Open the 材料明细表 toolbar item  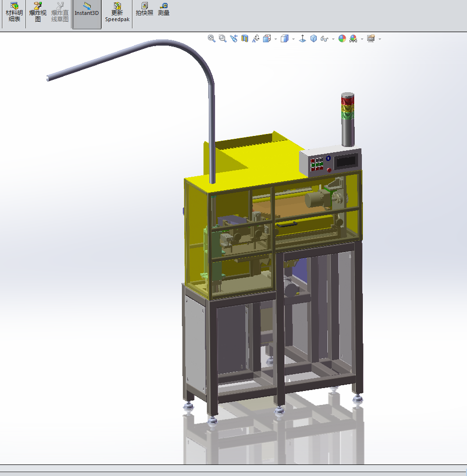(x=13, y=13)
